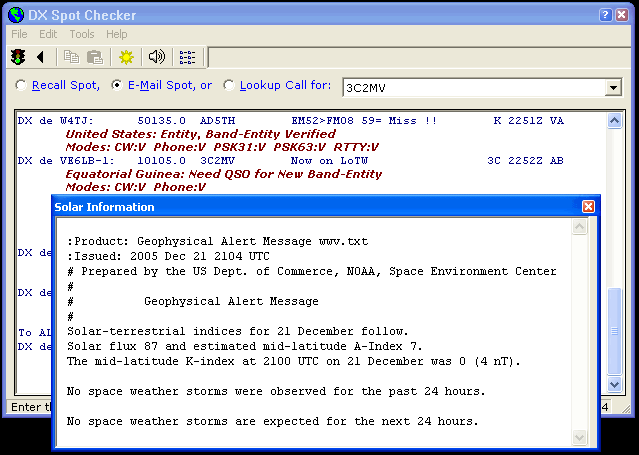The height and width of the screenshot is (455, 639).
Task: Select the Recall Spot radio button
Action: 20,85
